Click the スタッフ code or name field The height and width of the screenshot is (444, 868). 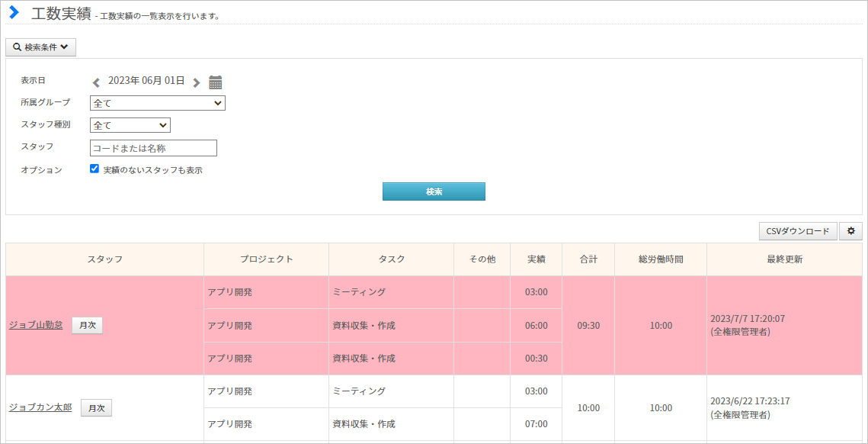click(153, 148)
